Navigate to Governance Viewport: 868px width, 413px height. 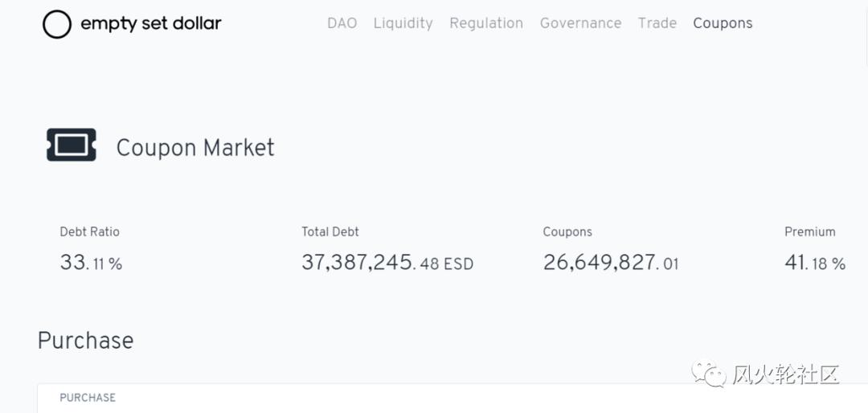coord(581,23)
